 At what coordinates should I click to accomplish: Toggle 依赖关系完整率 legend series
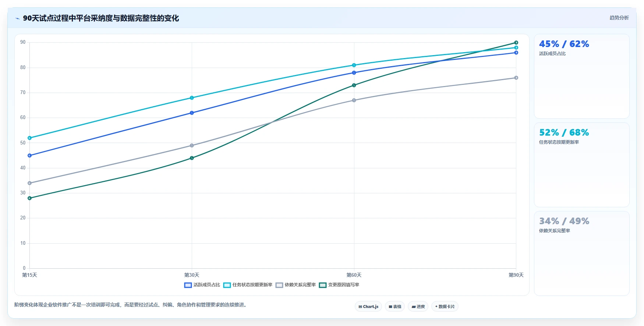pos(296,285)
